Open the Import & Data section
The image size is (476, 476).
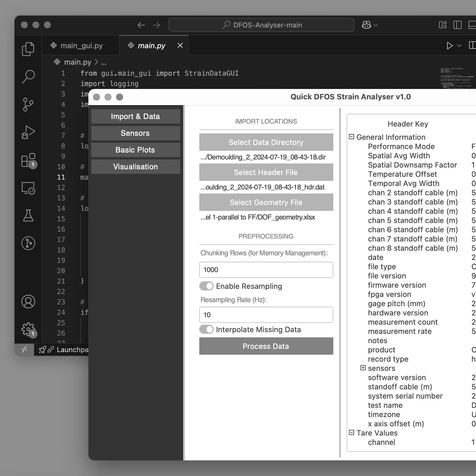pos(135,116)
